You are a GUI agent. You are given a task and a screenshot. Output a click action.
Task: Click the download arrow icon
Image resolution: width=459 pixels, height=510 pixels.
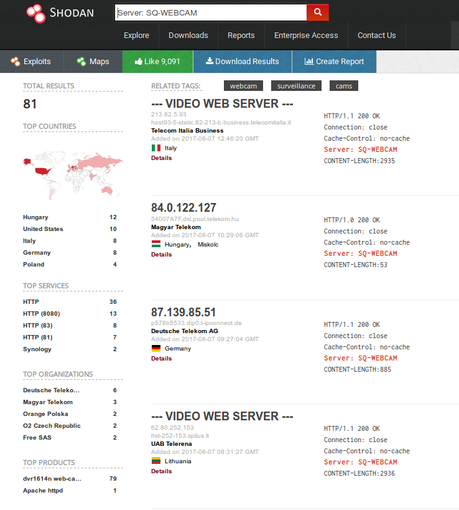click(209, 61)
